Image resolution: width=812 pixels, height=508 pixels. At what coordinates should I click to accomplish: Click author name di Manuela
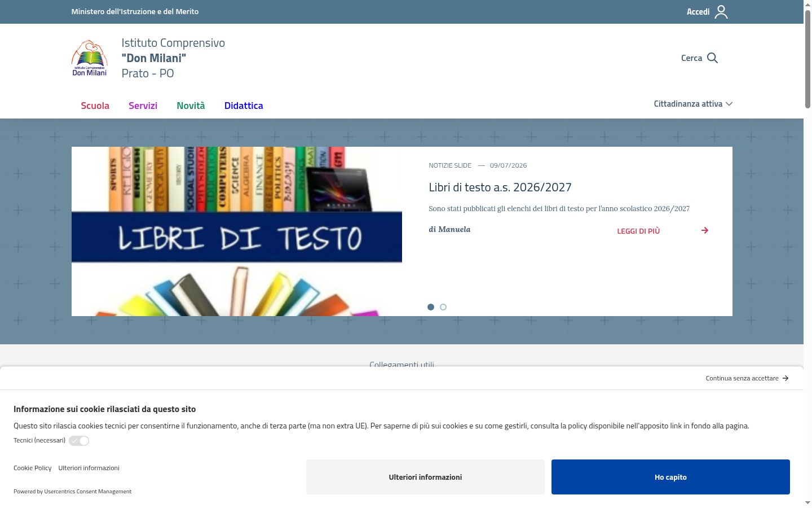449,229
